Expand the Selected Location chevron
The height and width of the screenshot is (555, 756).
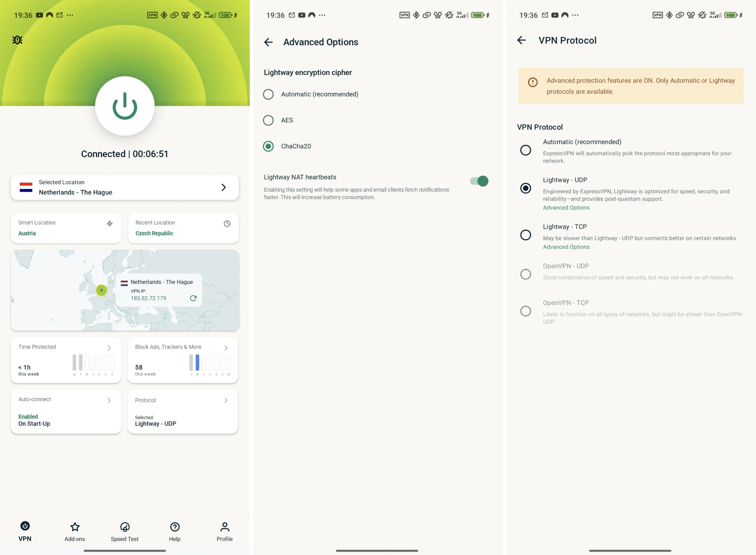pos(224,187)
